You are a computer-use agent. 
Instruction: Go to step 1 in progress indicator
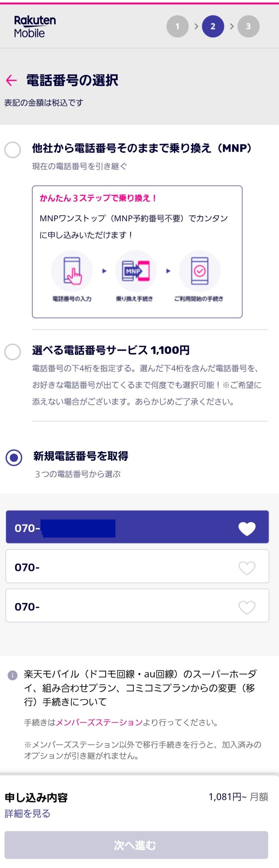[177, 26]
